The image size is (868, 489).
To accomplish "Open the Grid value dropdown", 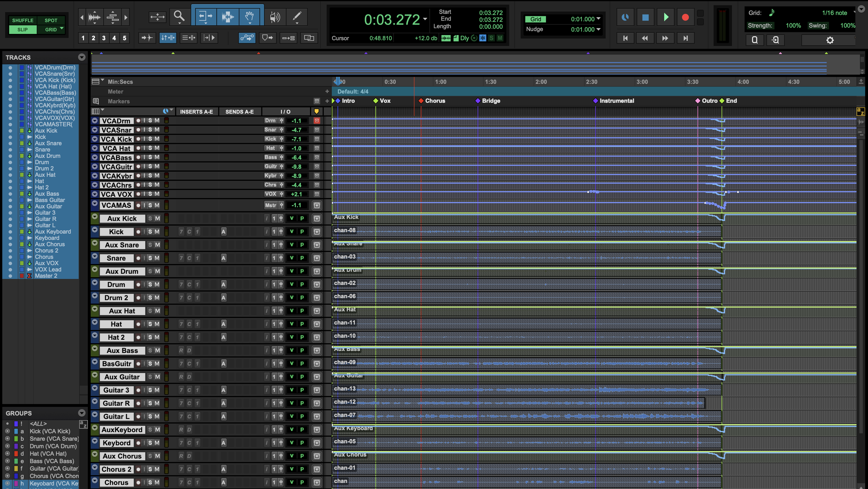I will click(x=598, y=19).
